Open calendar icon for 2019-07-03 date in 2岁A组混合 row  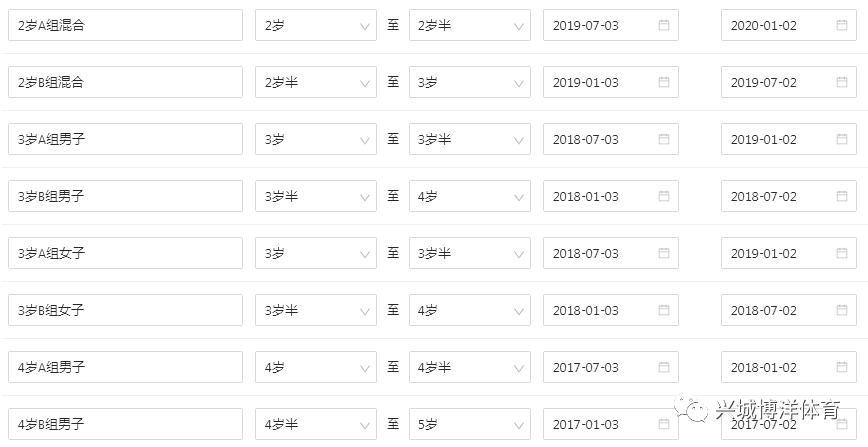(x=664, y=25)
